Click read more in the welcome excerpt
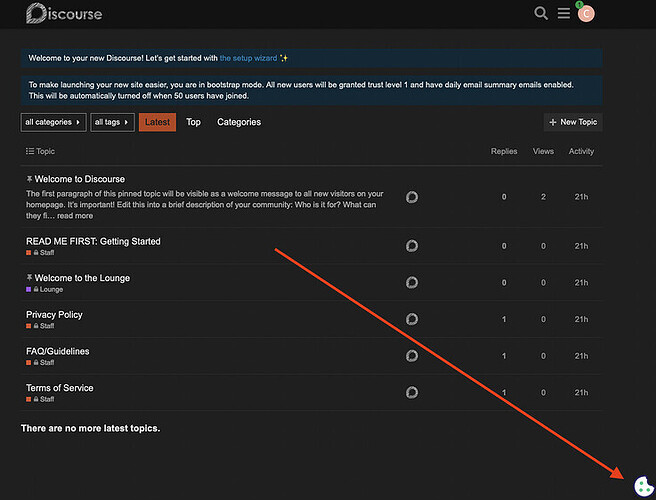Screen dimensions: 656x500 pos(75,216)
